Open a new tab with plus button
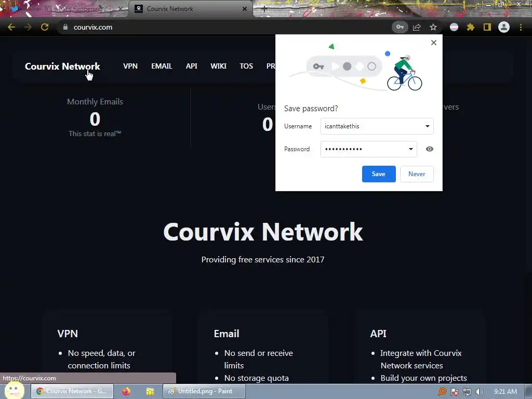The height and width of the screenshot is (399, 532). tap(264, 9)
